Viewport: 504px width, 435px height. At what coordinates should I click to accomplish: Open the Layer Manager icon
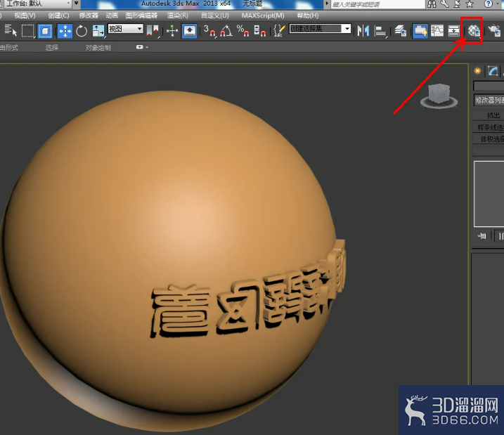click(x=400, y=31)
